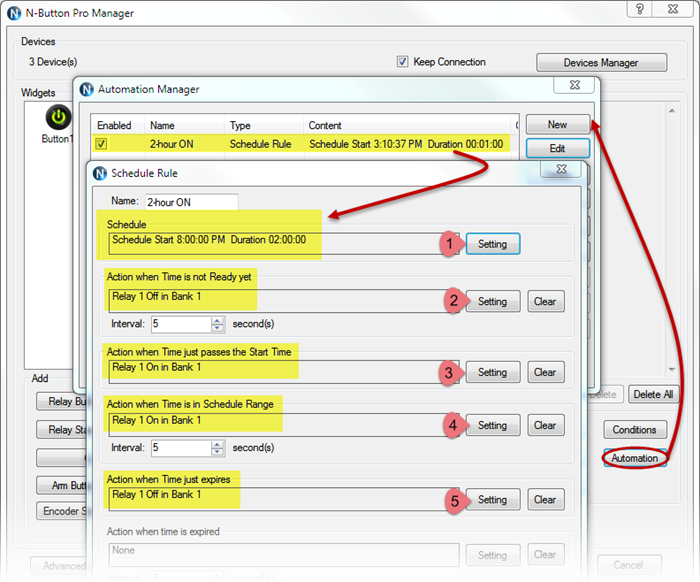The height and width of the screenshot is (582, 700).
Task: Open Setting for Time is not Ready action
Action: (493, 301)
